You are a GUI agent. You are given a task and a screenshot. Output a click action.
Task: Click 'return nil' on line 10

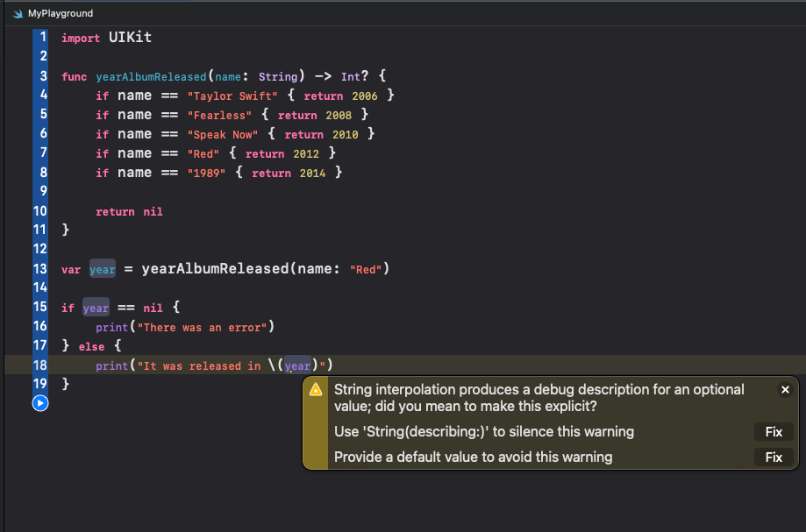129,211
